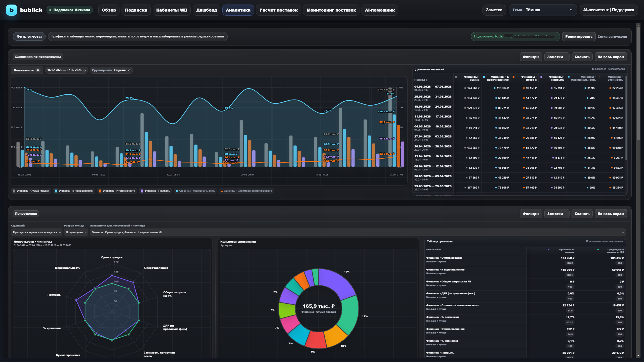The height and width of the screenshot is (362, 644).
Task: Click the Редактировать button
Action: tap(579, 36)
